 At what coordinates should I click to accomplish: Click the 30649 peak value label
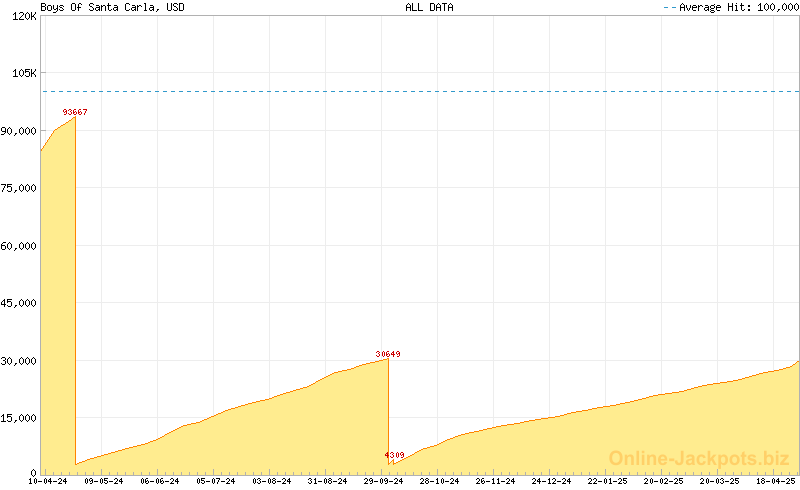[x=388, y=354]
